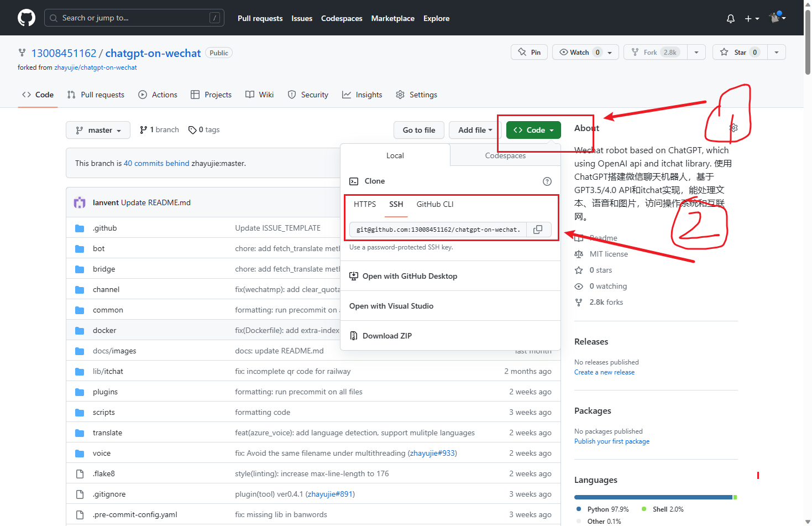
Task: Open the plugins folder
Action: (x=105, y=392)
